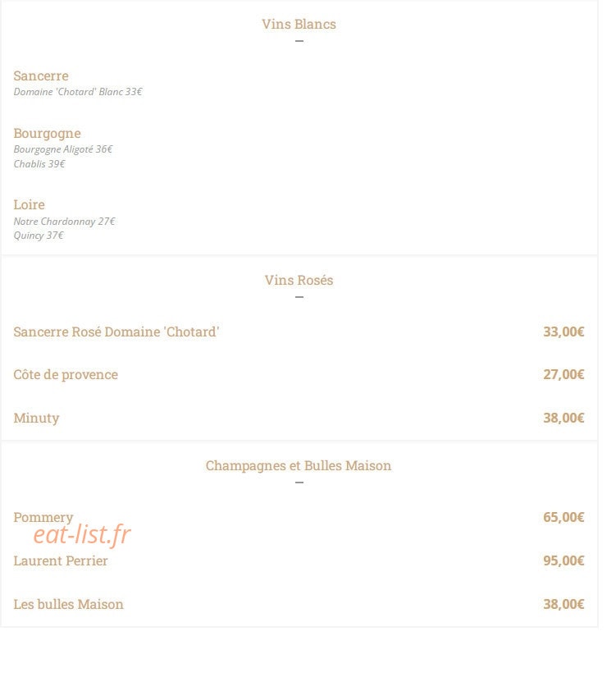The image size is (616, 677).
Task: Select the Quincy 37€ line
Action: (39, 236)
